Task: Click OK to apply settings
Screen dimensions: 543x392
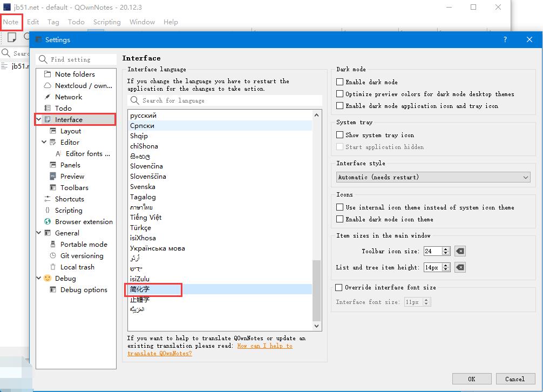Action: point(472,379)
